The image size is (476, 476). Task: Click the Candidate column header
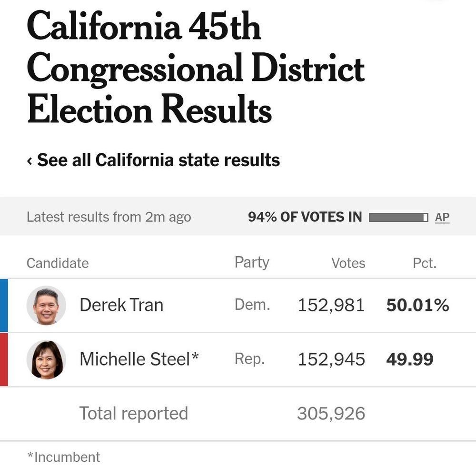(x=58, y=263)
